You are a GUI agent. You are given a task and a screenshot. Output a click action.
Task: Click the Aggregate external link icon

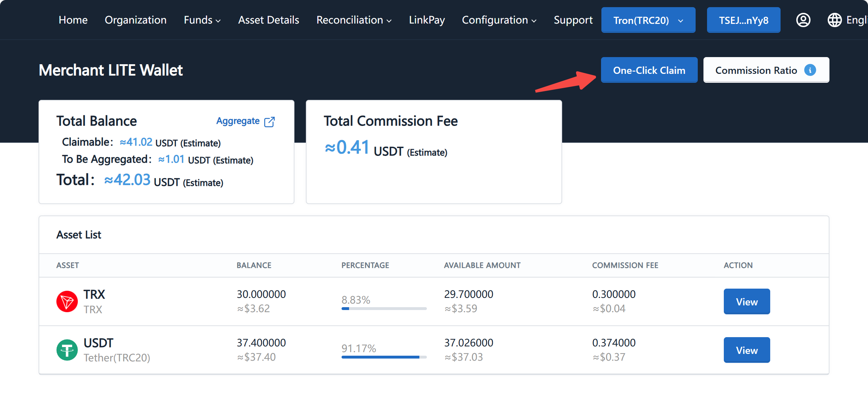[x=269, y=122]
